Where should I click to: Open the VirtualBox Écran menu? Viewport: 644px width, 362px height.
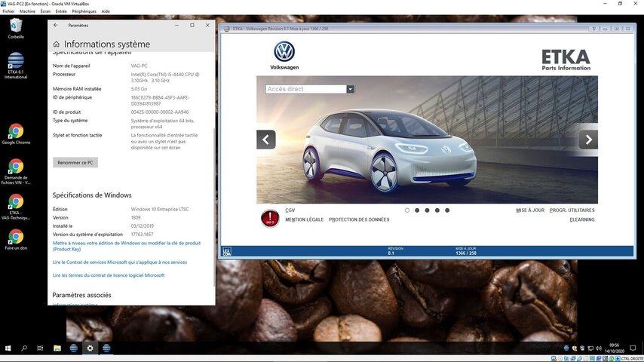tap(45, 11)
